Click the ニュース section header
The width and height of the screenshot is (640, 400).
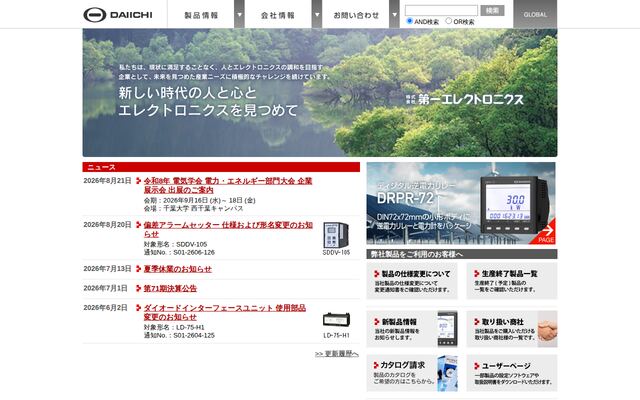pos(221,167)
